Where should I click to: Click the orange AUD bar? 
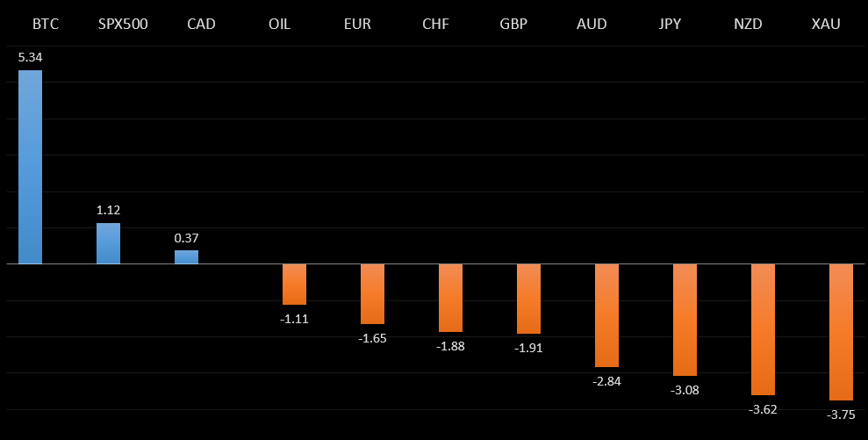[x=606, y=314]
